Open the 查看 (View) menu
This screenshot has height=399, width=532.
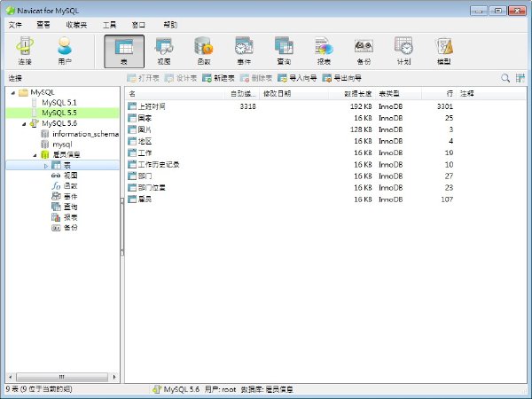(43, 25)
